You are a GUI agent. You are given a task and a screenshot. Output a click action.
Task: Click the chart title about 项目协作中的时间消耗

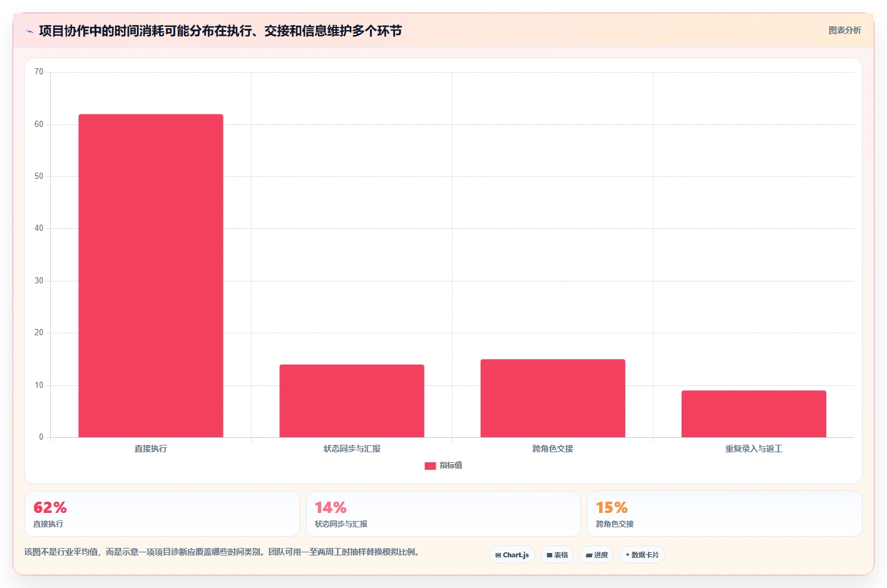[x=220, y=31]
